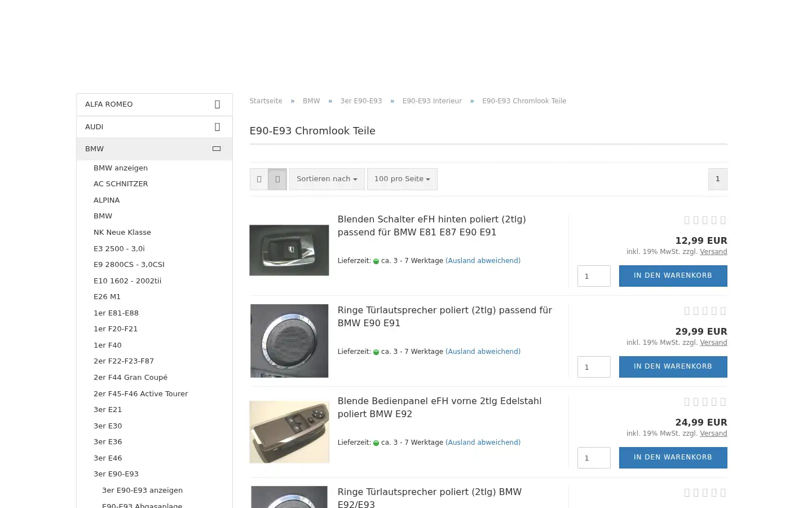Open the Sortieren nach dropdown
Screen dimensions: 812x508
tap(327, 179)
